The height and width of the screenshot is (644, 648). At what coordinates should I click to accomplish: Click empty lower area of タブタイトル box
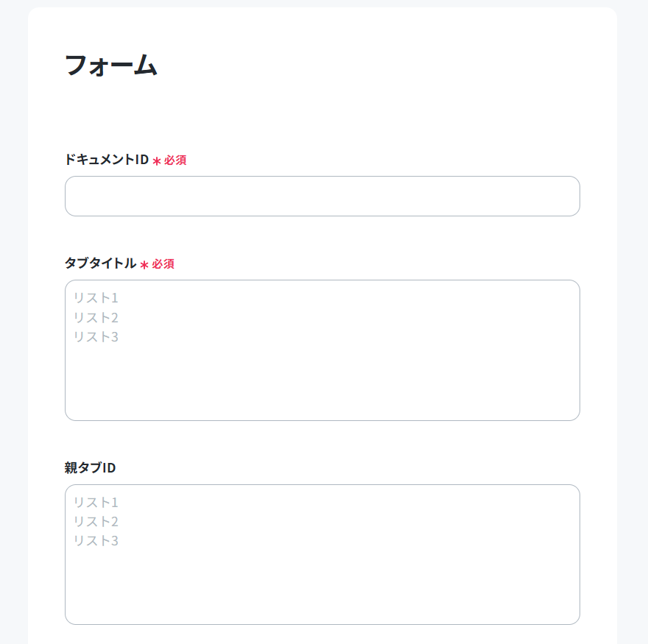[323, 384]
